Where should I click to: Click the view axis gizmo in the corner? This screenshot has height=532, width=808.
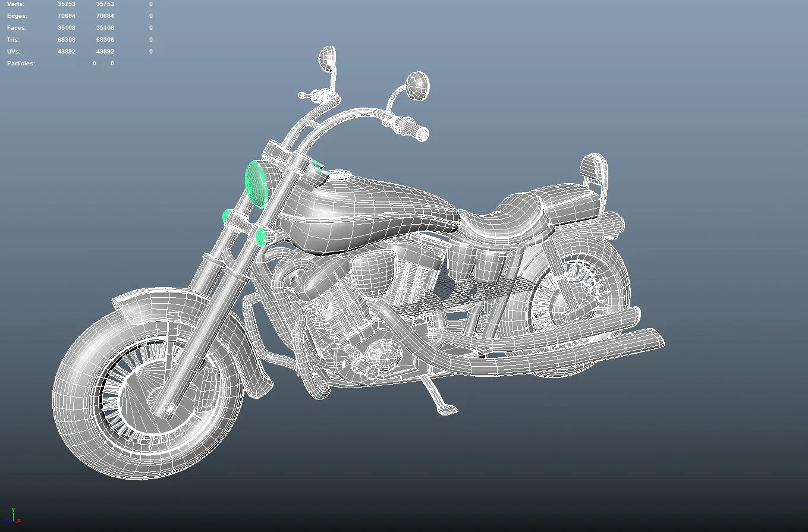pos(12,516)
